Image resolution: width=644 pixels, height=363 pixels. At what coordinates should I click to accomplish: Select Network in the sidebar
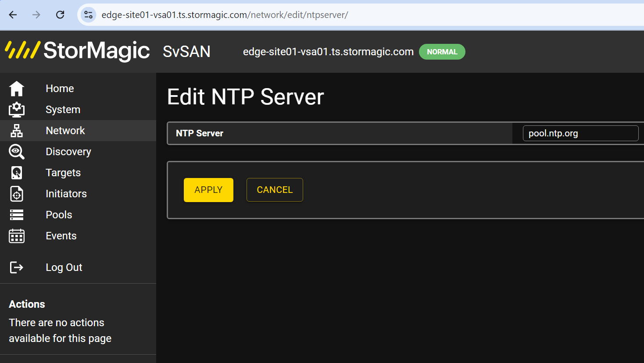click(65, 131)
